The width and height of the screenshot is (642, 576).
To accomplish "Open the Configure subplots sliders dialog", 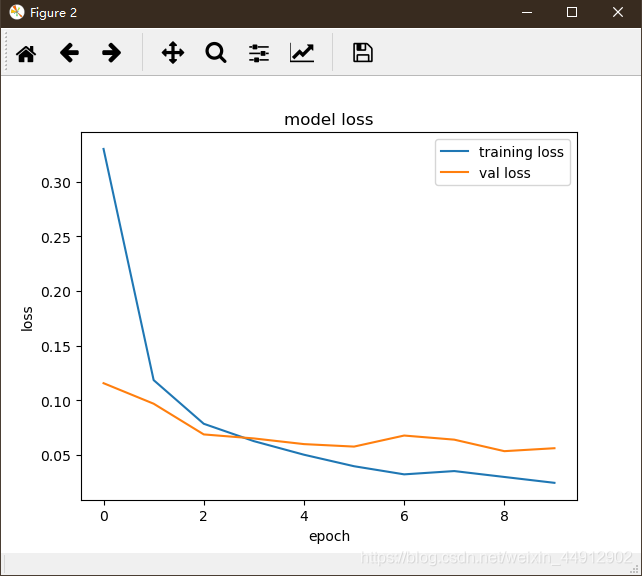I will coord(259,53).
